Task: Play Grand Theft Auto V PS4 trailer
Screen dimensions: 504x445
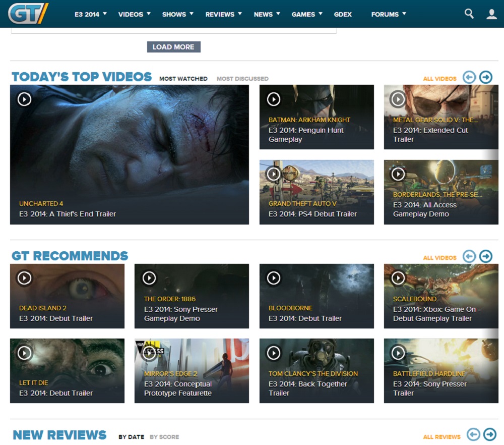Action: pos(274,174)
